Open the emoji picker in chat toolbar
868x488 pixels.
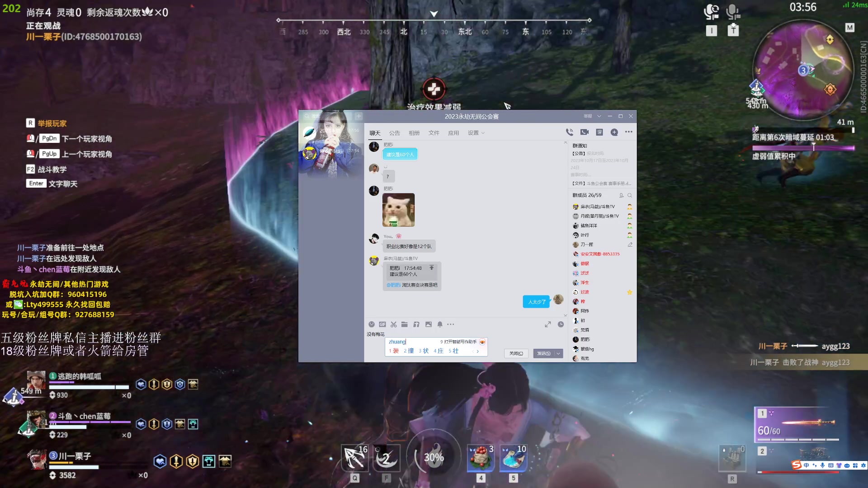point(372,324)
